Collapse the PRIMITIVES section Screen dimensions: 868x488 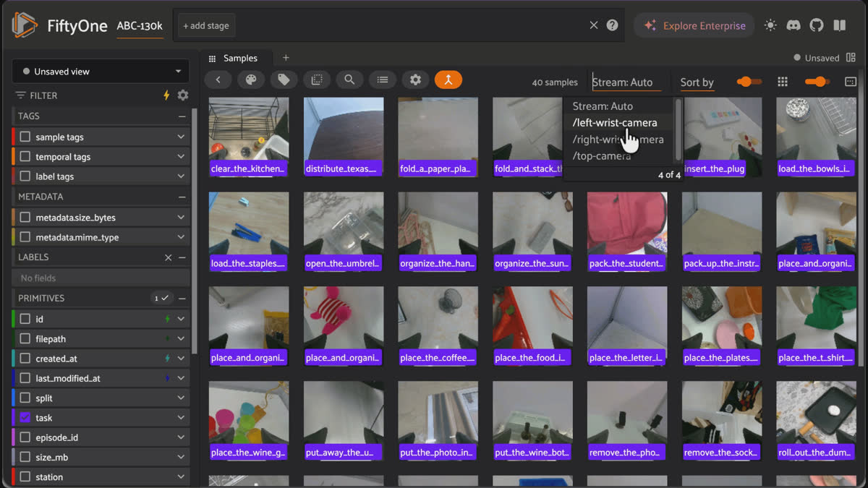point(182,298)
